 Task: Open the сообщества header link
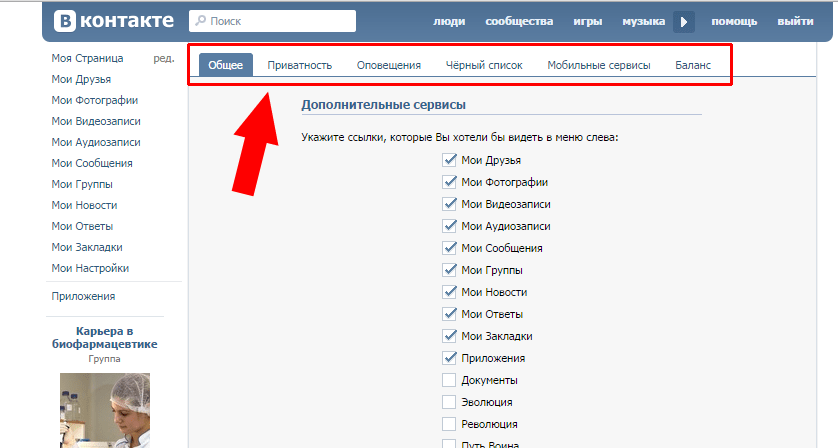(519, 21)
